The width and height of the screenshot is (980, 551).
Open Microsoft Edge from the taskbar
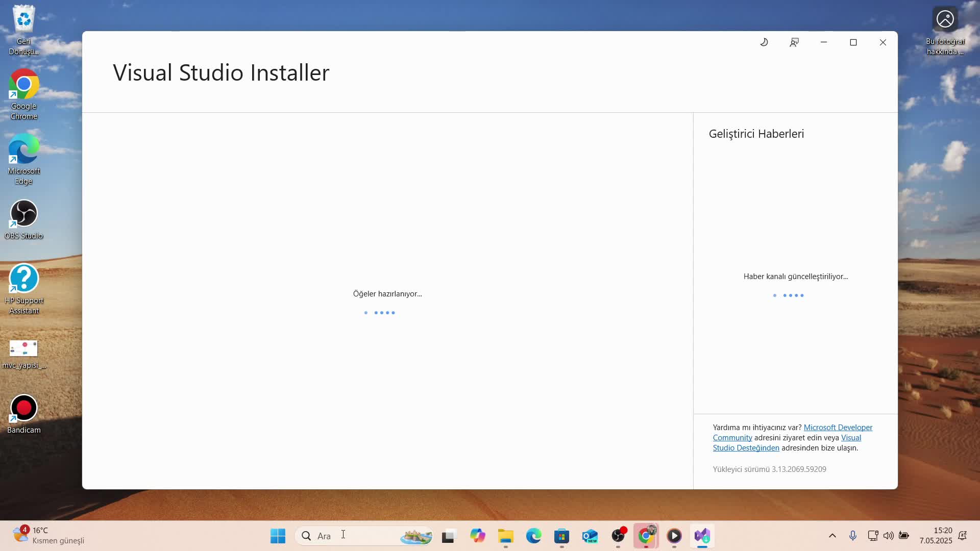point(533,536)
